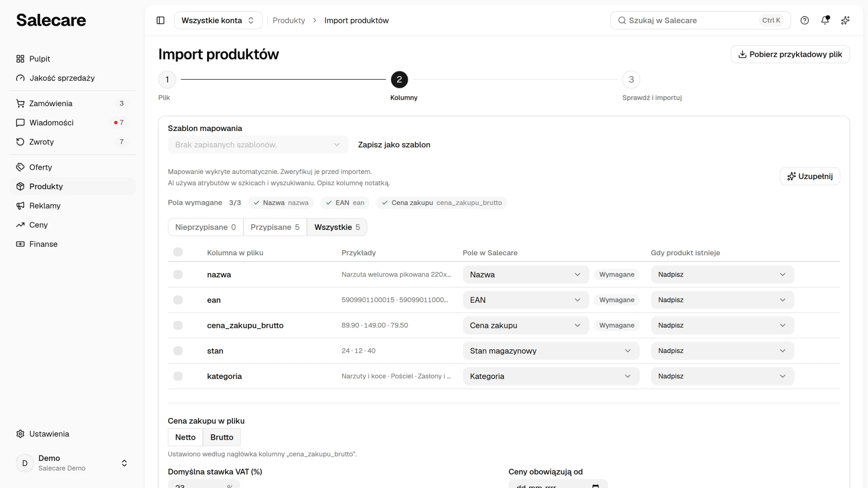Open Ustawienia settings
868x488 pixels.
point(72,434)
